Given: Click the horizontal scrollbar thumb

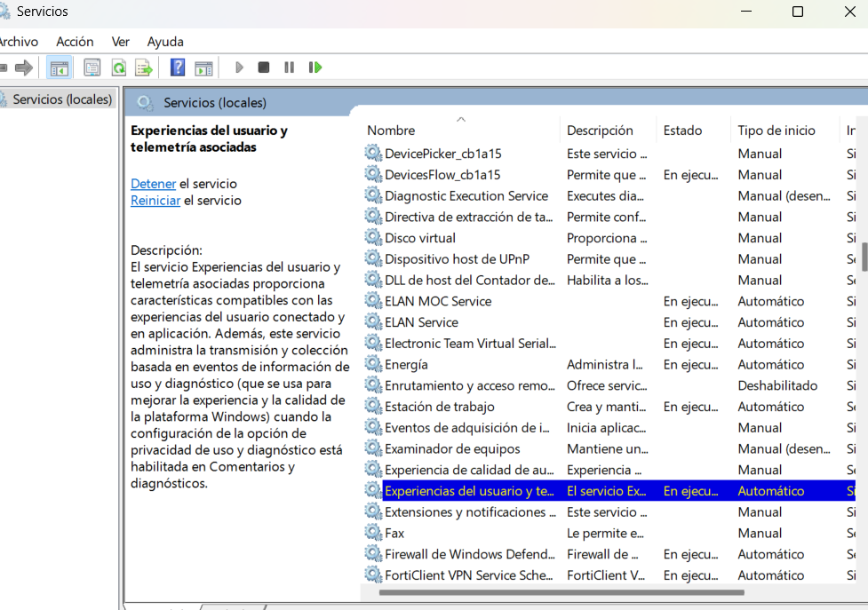Looking at the screenshot, I should coord(561,592).
